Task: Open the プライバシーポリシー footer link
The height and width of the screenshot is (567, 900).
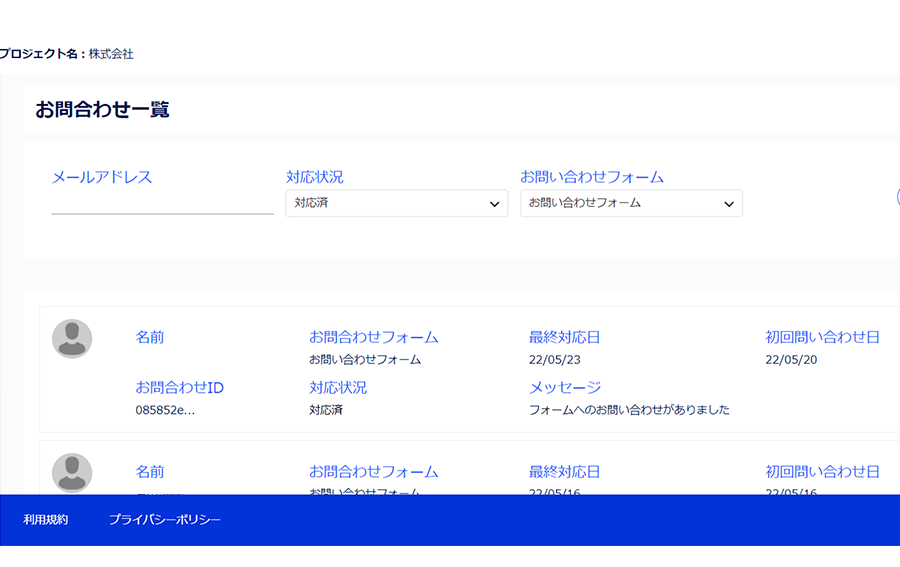Action: pyautogui.click(x=164, y=520)
